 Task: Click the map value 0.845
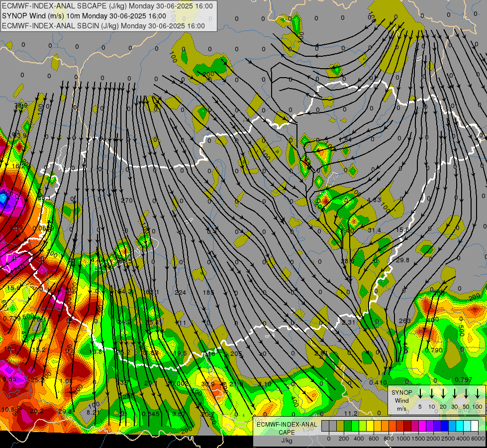[151, 414]
